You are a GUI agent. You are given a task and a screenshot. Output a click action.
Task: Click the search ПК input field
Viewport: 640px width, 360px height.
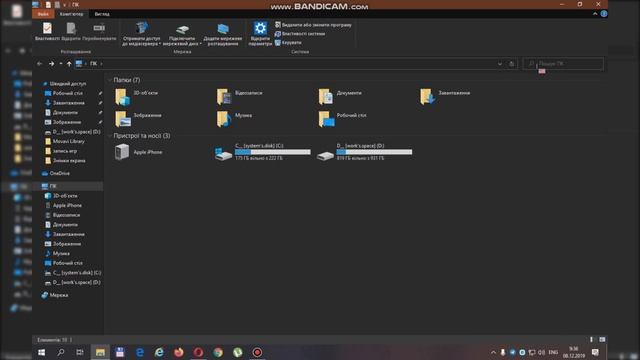pyautogui.click(x=563, y=64)
